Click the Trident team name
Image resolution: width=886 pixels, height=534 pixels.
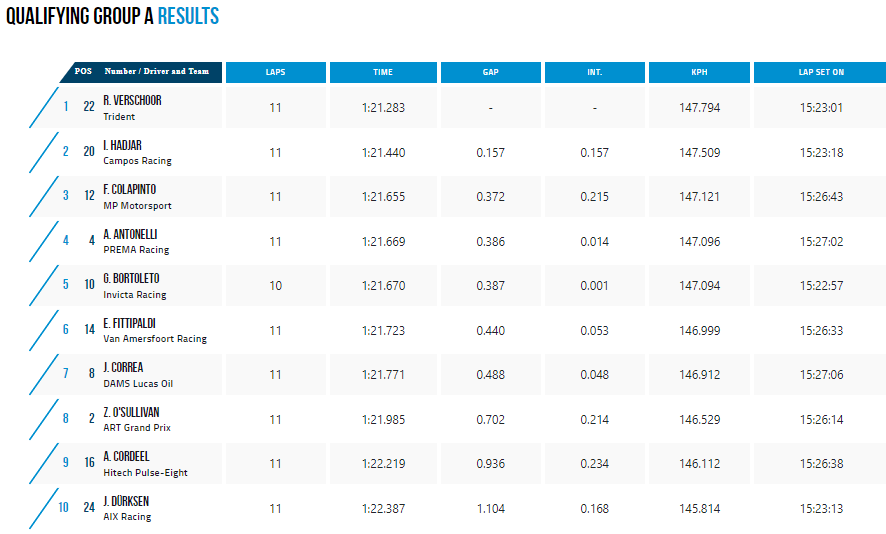point(119,117)
